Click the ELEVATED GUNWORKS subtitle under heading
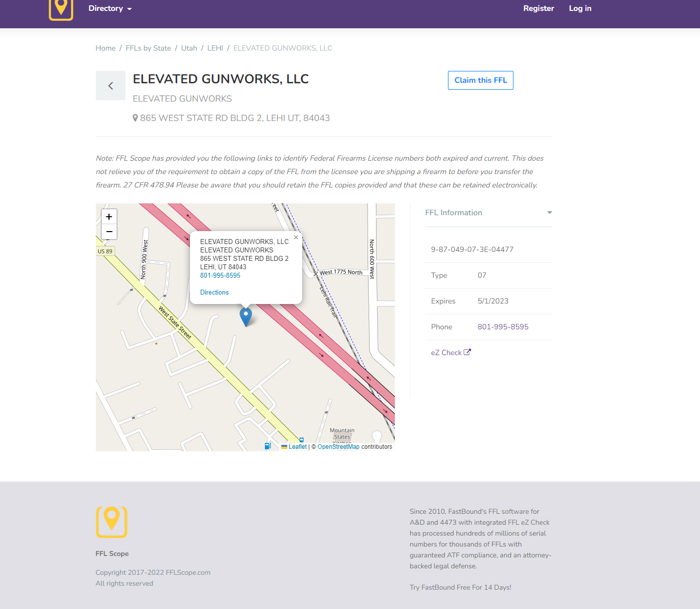Viewport: 700px width, 609px height. point(183,99)
